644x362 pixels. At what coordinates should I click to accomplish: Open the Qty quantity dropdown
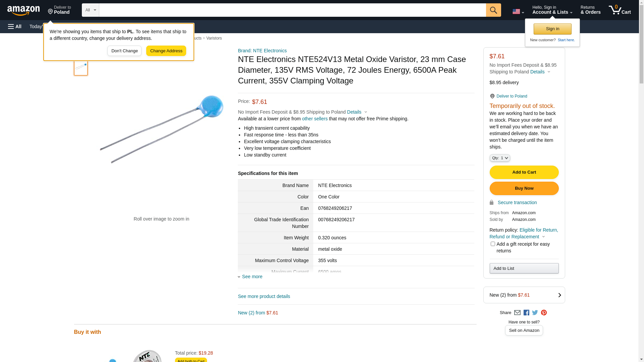click(x=499, y=158)
